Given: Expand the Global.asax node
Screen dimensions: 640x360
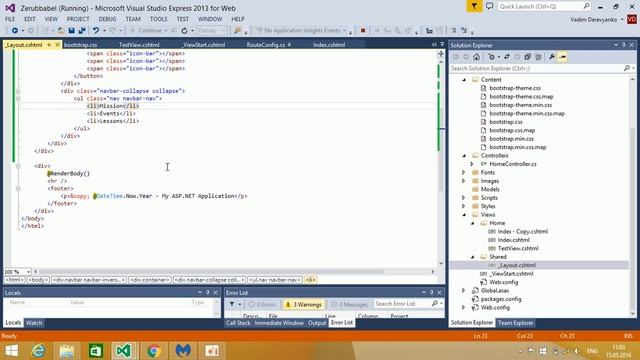Looking at the screenshot, I should tap(464, 291).
